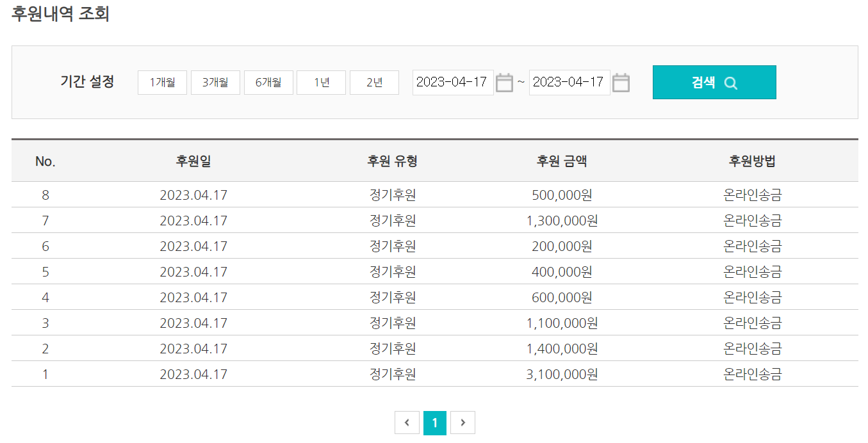The height and width of the screenshot is (443, 868).
Task: Click the 200,000원 amount cell
Action: [x=562, y=246]
